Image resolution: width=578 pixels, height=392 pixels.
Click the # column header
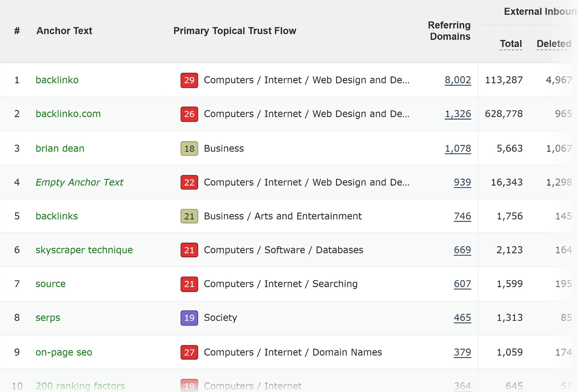click(17, 31)
